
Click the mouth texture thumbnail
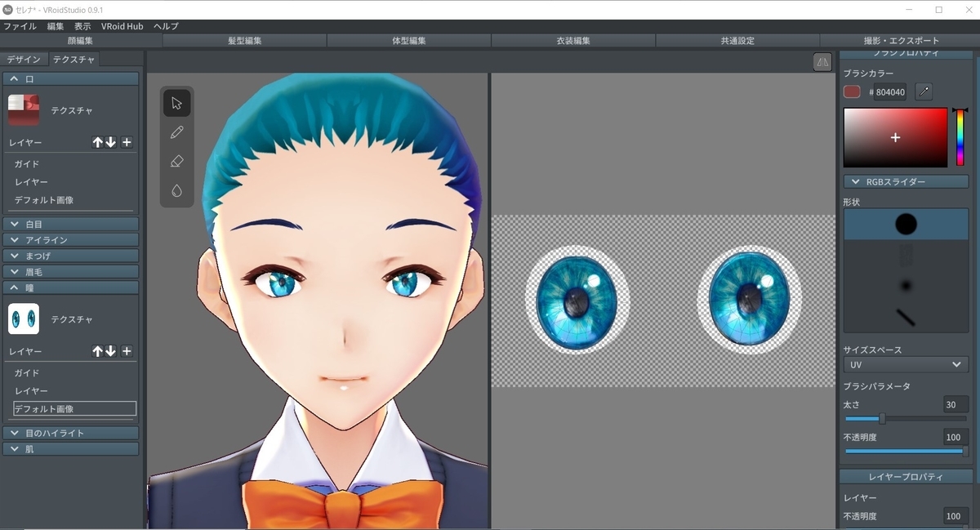pyautogui.click(x=24, y=109)
